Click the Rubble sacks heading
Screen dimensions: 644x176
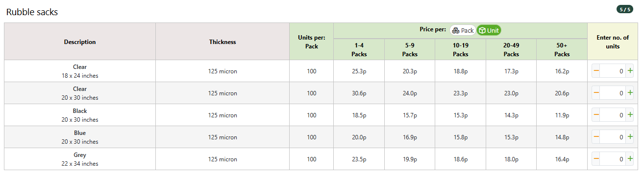point(32,12)
